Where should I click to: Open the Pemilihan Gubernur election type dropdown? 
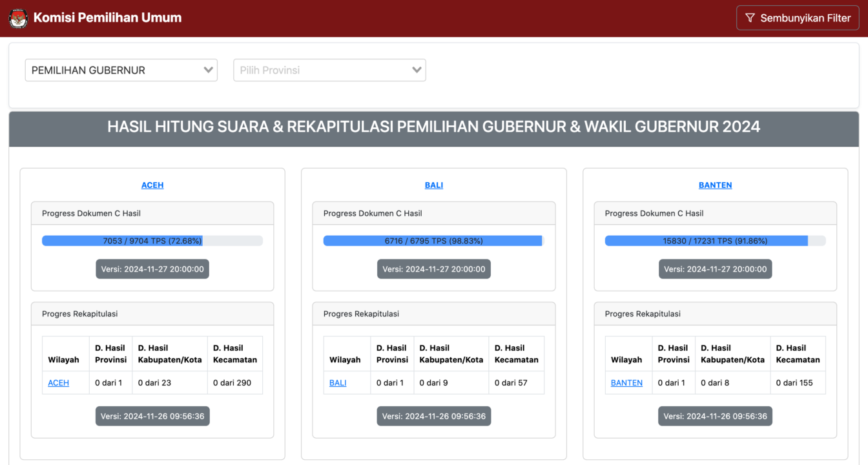click(x=121, y=70)
